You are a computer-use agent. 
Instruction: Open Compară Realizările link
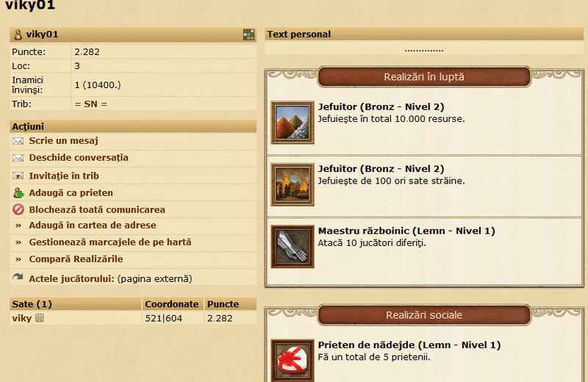click(x=76, y=259)
